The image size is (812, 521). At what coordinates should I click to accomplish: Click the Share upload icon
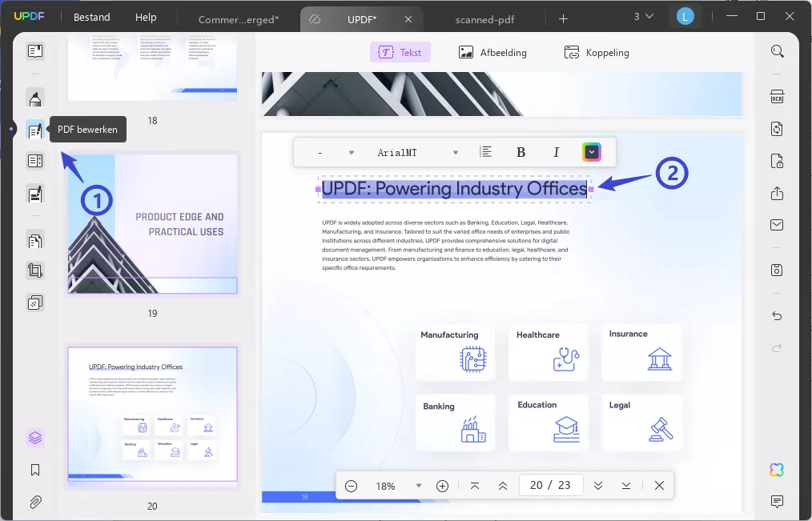(x=777, y=193)
